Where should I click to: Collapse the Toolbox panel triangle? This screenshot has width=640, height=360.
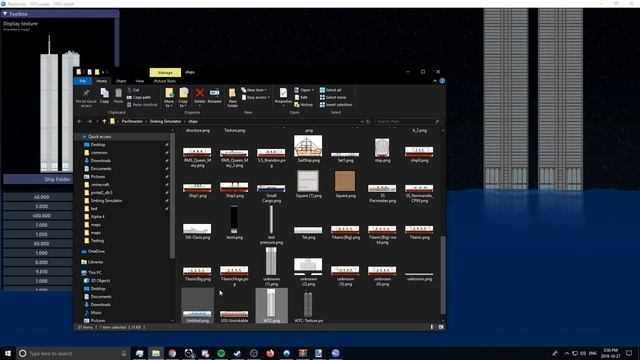point(5,14)
